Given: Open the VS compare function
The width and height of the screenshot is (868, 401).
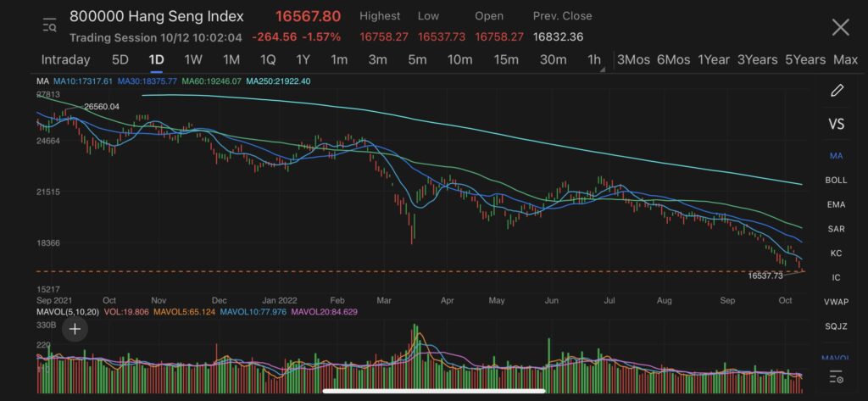Looking at the screenshot, I should (837, 124).
